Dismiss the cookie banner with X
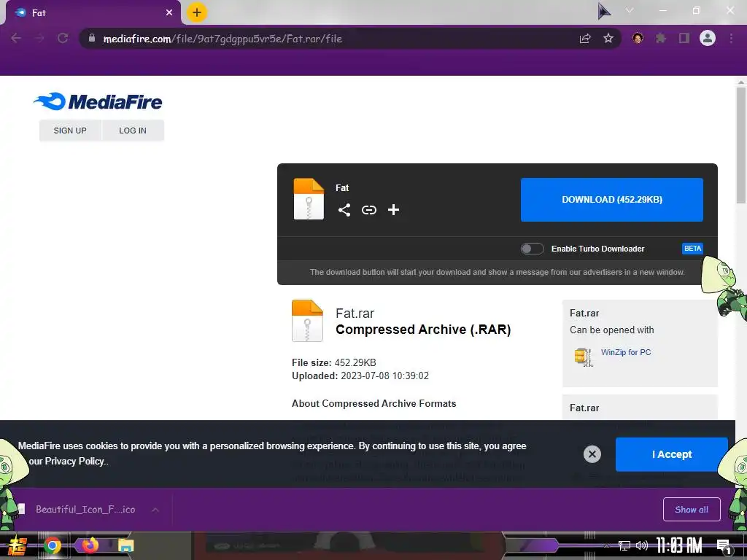Screen dimensions: 747x560 pos(592,454)
